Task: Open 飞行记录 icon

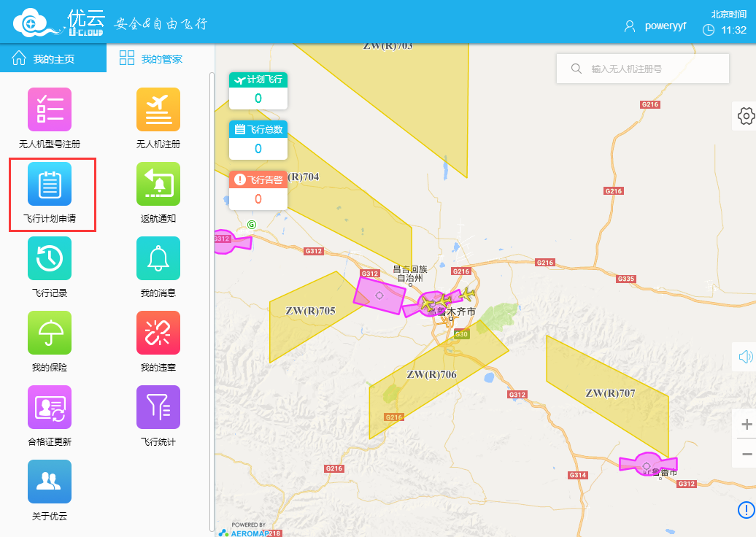Action: (50, 258)
